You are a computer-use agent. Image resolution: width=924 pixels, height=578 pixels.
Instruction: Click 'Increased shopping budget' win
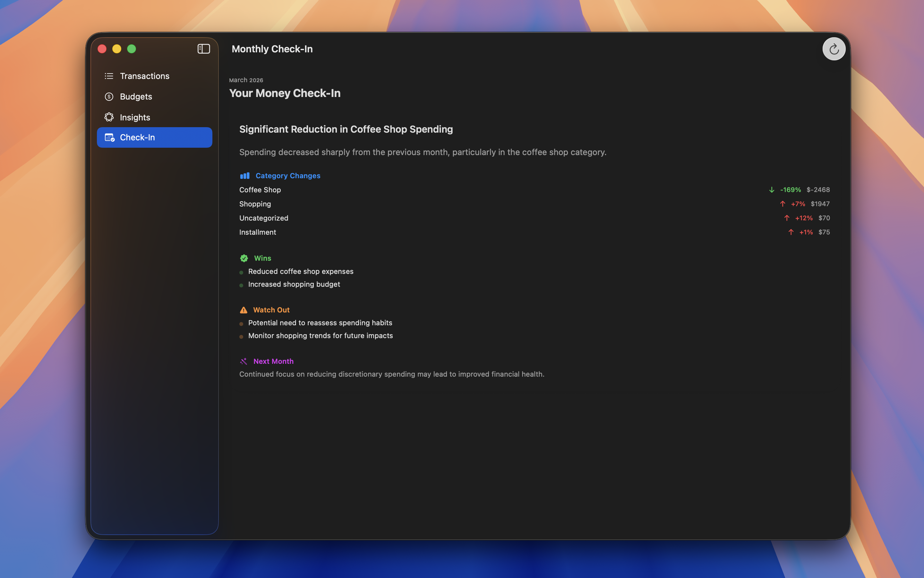click(294, 285)
